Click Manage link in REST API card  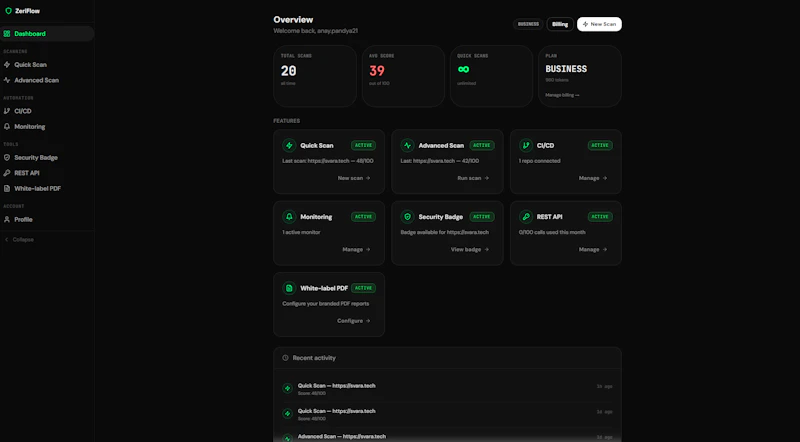pyautogui.click(x=593, y=250)
